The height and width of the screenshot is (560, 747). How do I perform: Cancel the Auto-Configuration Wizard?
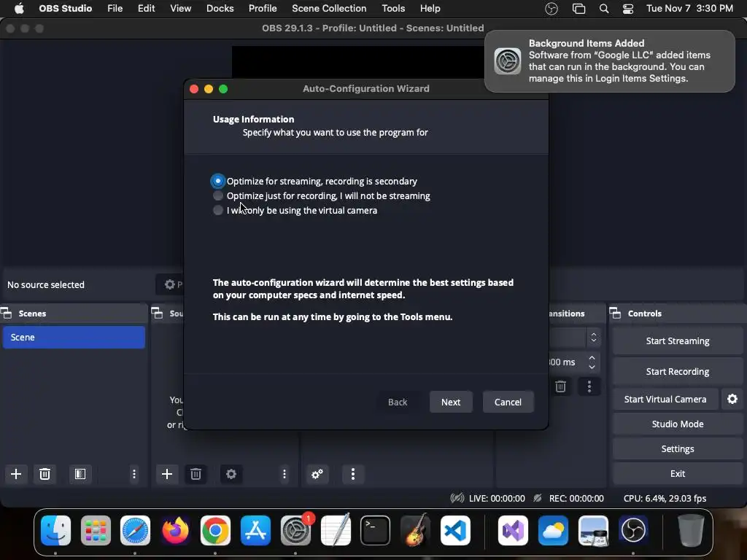(508, 402)
